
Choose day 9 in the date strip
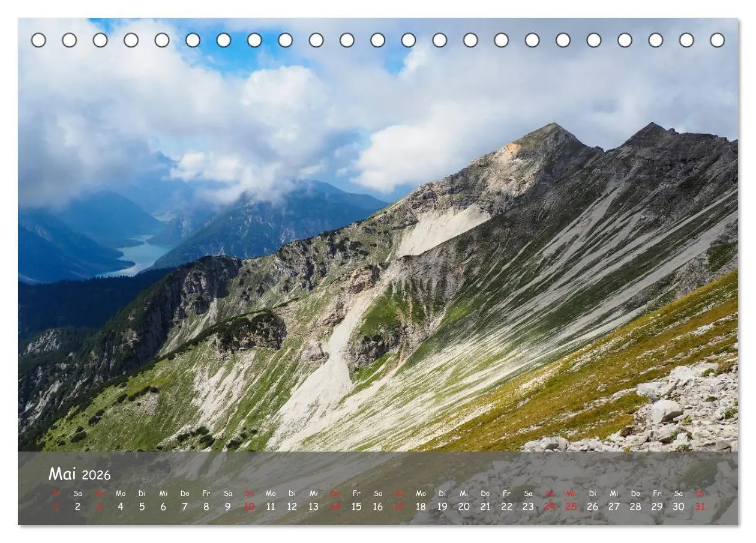tap(228, 506)
